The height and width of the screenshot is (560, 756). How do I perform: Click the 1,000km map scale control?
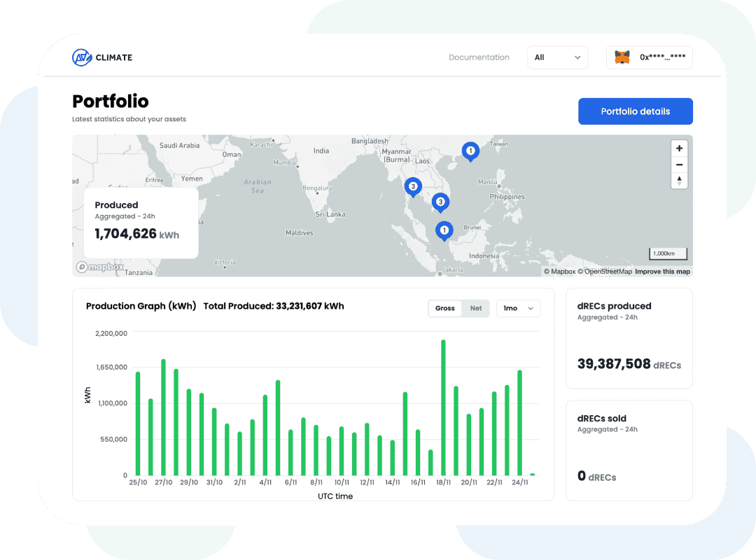point(667,253)
